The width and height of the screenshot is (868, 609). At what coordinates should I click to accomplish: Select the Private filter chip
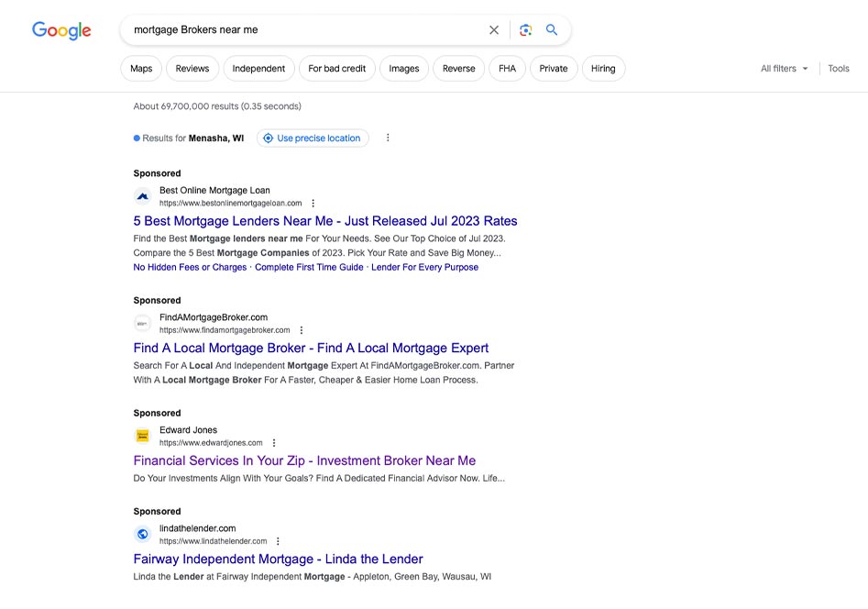(x=554, y=68)
